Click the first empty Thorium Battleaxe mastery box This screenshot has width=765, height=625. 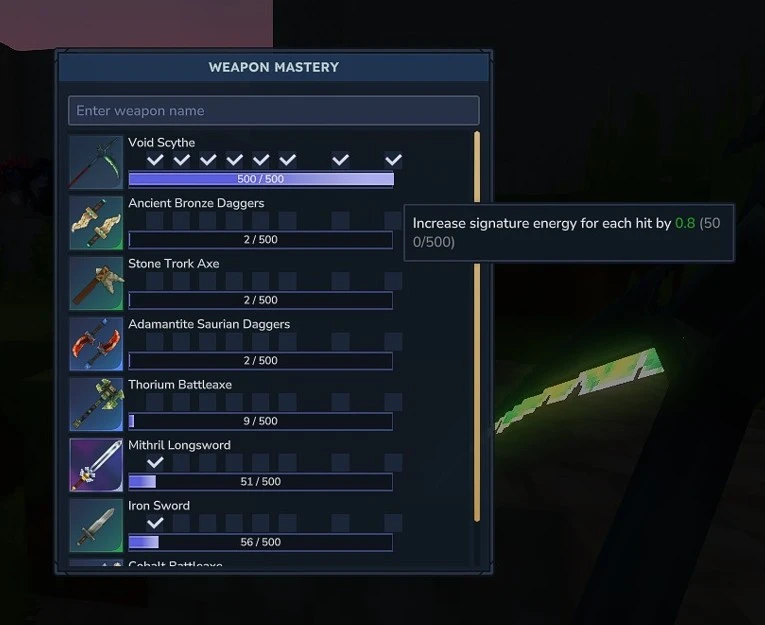[x=155, y=402]
